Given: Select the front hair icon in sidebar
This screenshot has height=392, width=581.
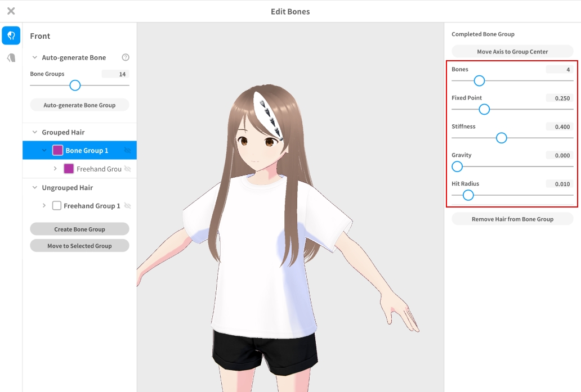Looking at the screenshot, I should pos(11,35).
